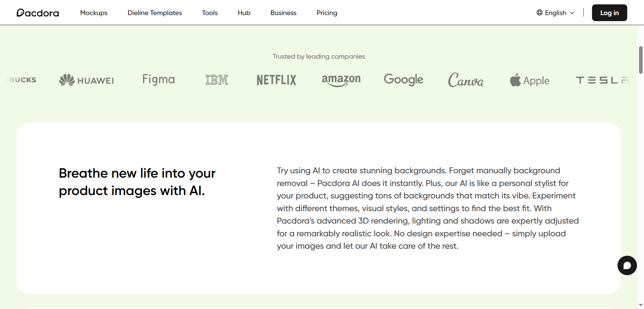Click the Amazon logo
Viewport: 644px width, 309px height.
pos(341,80)
